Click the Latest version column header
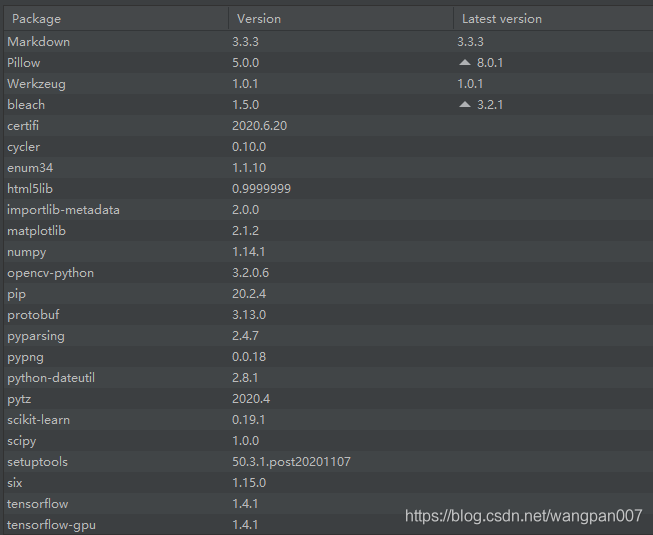This screenshot has width=653, height=535. tap(501, 19)
